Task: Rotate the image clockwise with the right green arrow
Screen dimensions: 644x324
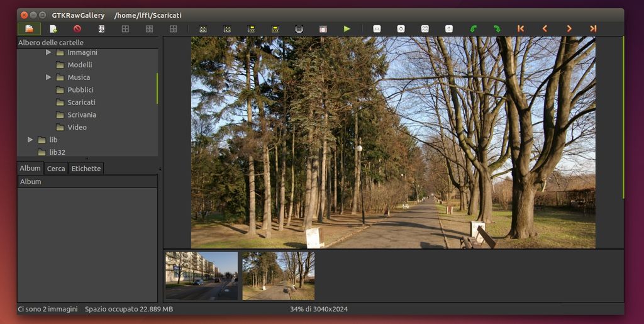Action: point(497,29)
